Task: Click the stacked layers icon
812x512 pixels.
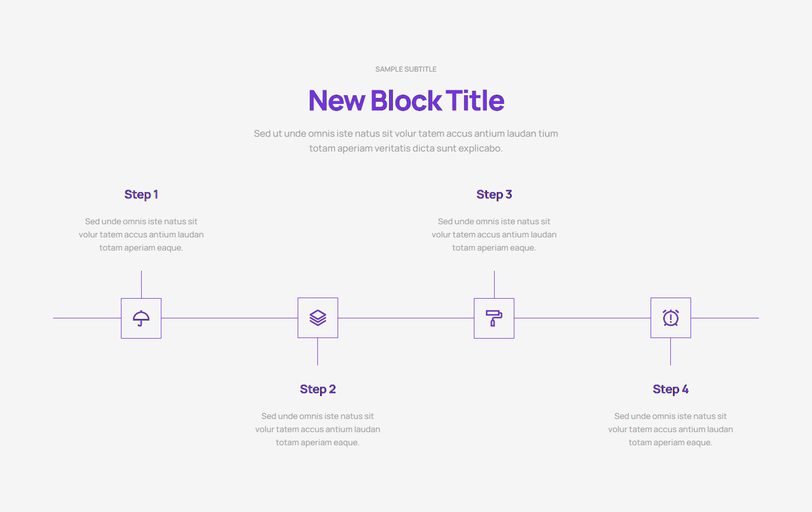Action: tap(318, 318)
